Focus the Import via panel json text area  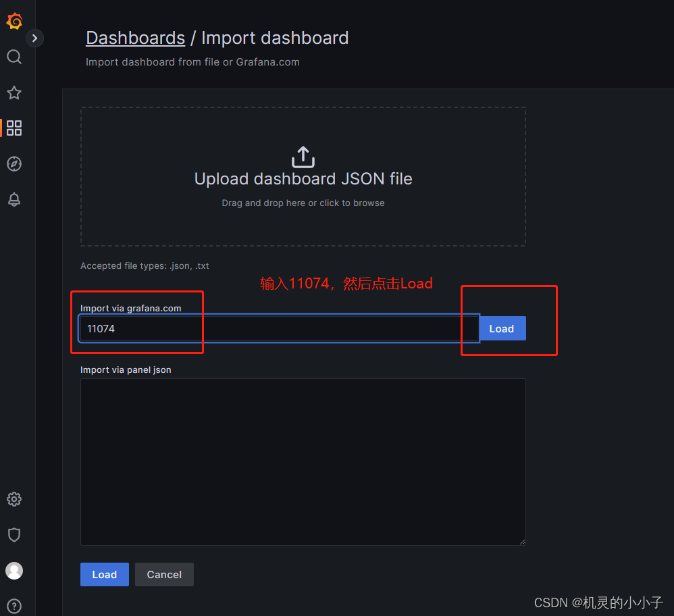pyautogui.click(x=303, y=462)
